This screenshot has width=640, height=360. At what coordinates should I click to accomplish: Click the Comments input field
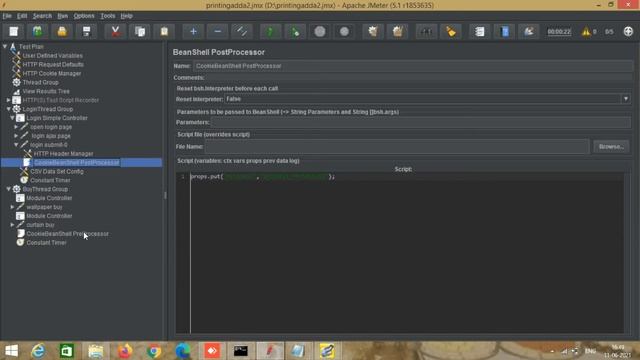tap(419, 78)
